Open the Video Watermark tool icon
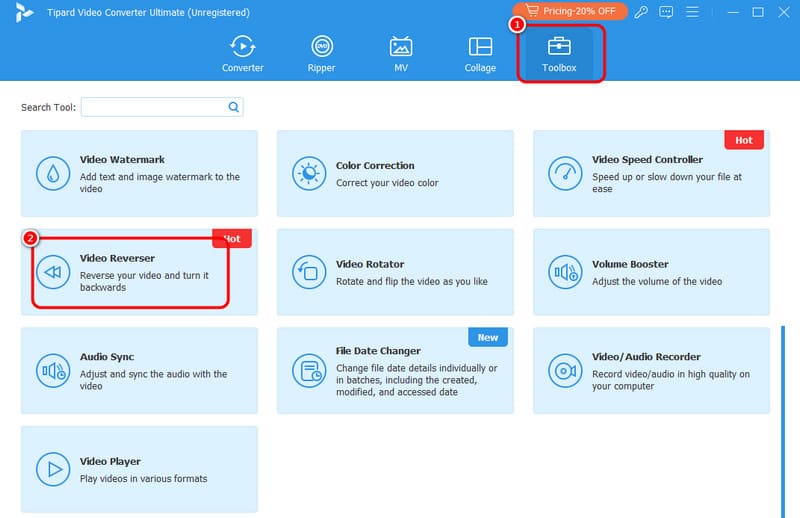800x518 pixels. click(52, 173)
